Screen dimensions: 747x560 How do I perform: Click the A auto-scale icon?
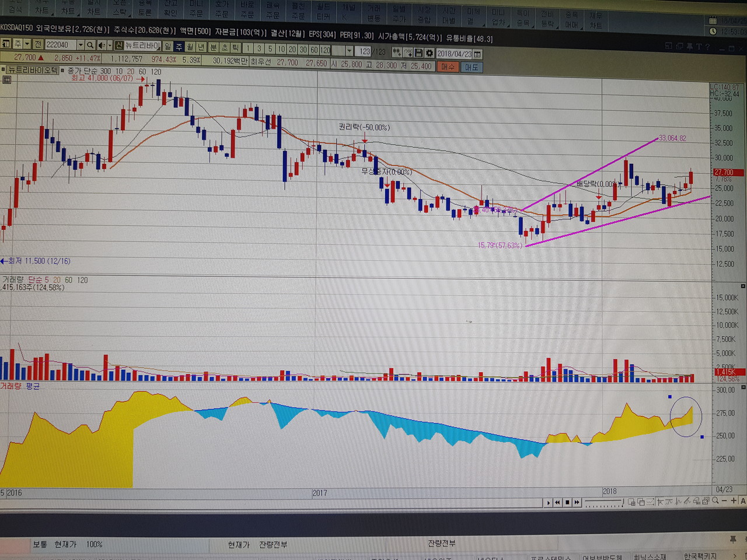pyautogui.click(x=743, y=501)
